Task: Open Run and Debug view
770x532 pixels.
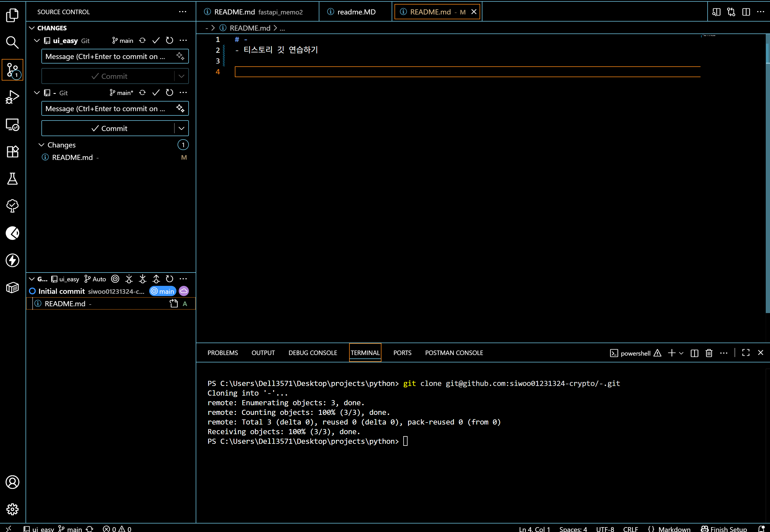Action: 12,97
